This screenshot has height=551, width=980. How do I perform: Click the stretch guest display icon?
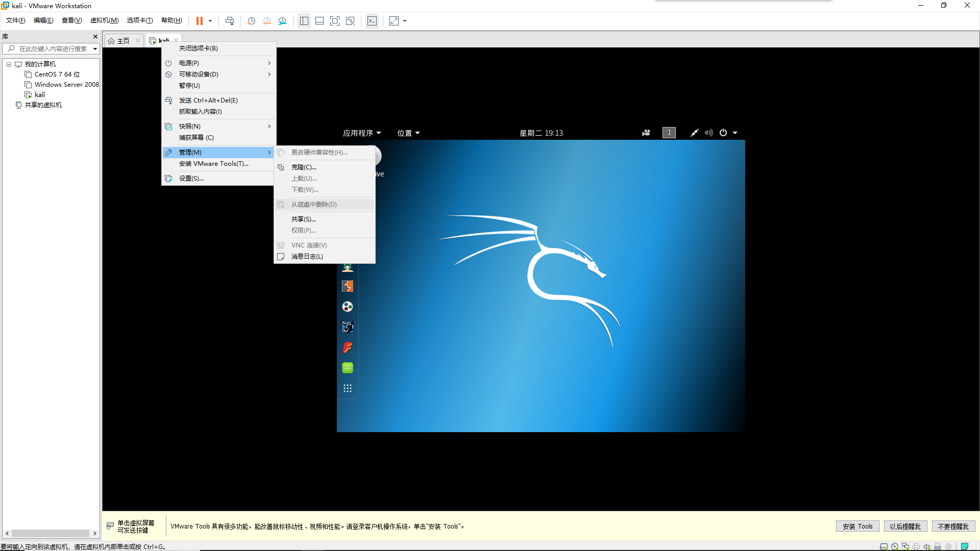[x=394, y=21]
